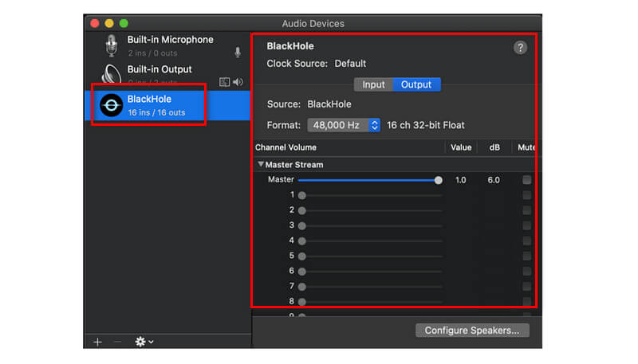
Task: Click the plus icon to add device
Action: pos(97,341)
